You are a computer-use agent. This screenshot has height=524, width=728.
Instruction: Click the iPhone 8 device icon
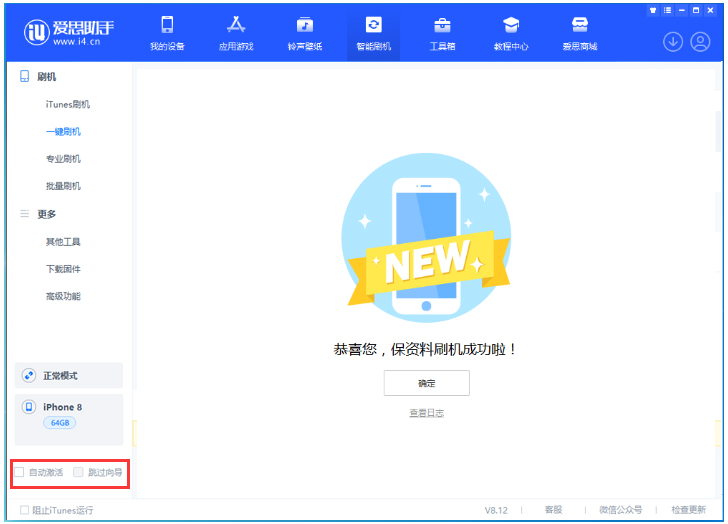coord(29,407)
